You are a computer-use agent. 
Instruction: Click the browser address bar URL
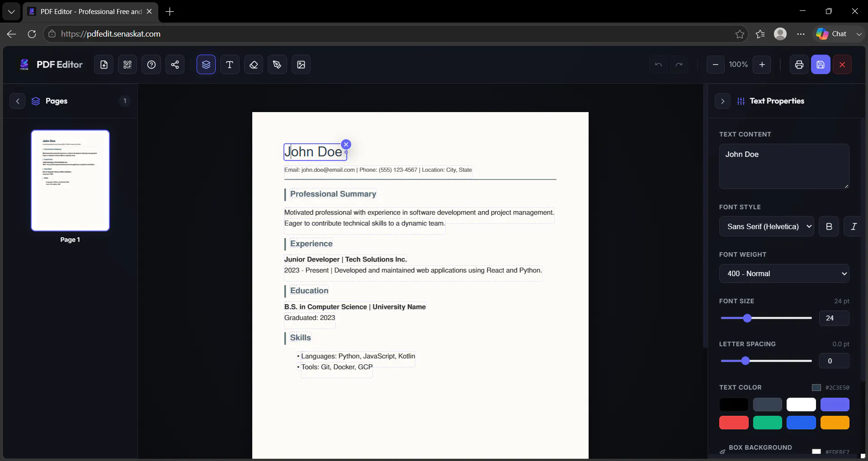[x=111, y=34]
